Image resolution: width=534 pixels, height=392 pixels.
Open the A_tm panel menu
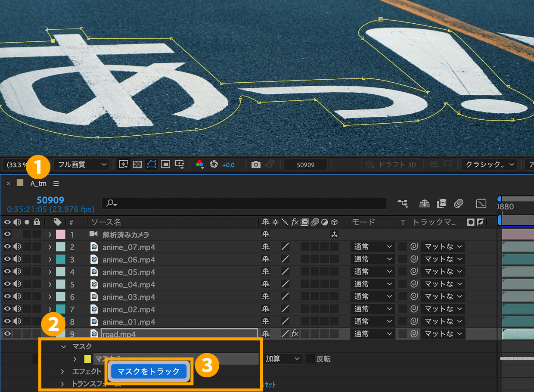[56, 184]
